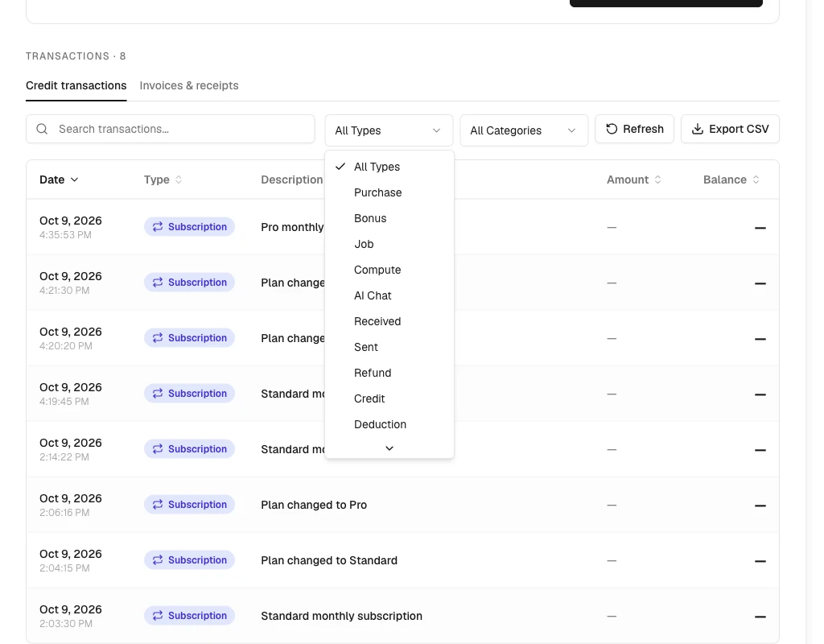This screenshot has width=824, height=644.
Task: Click the Subscription badge on the 4:35:53 PM row
Action: [189, 226]
